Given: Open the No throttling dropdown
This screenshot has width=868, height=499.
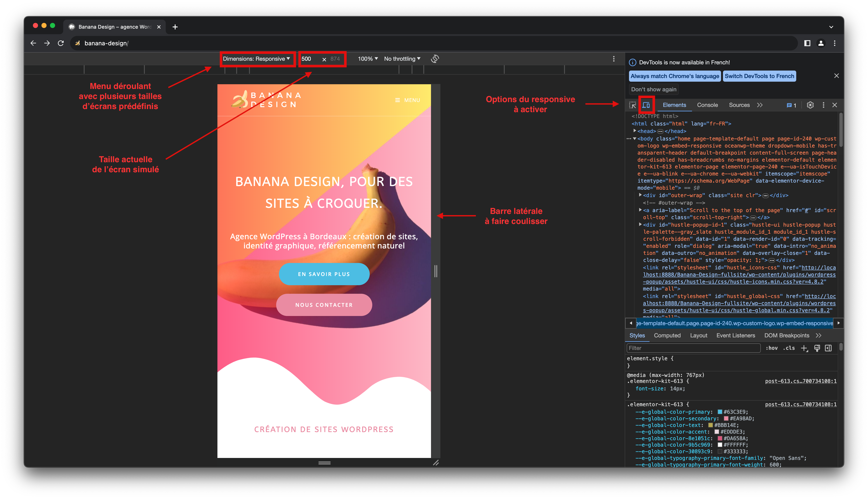Looking at the screenshot, I should pyautogui.click(x=402, y=59).
